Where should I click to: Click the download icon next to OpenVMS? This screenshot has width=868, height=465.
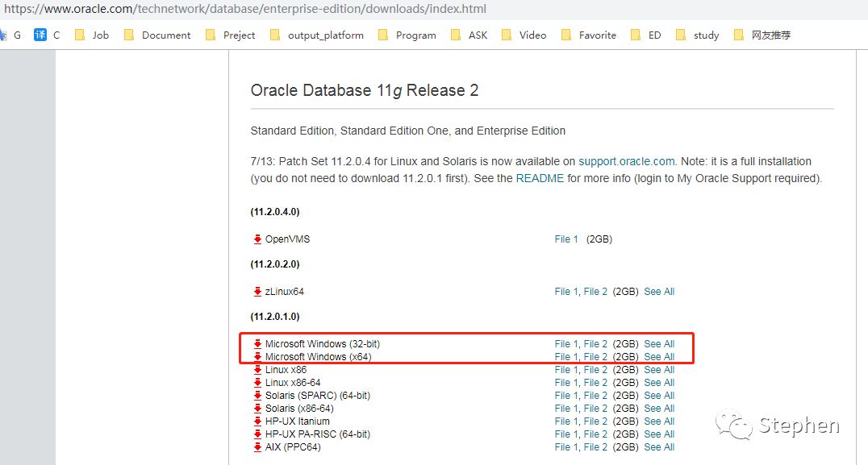[257, 239]
